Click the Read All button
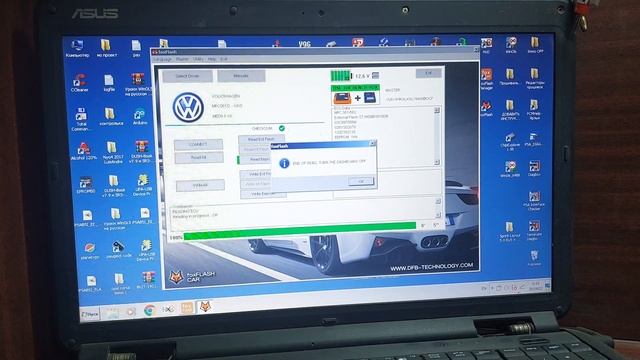Screen dimensions: 640x360 pos(199,158)
